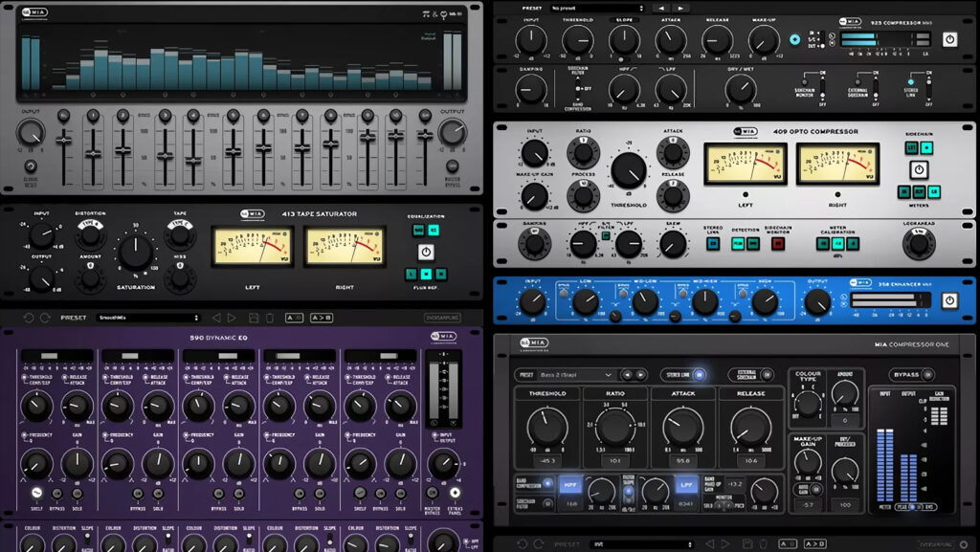Click the Threshold value field in MIA Compressor One
This screenshot has height=552, width=980.
click(x=547, y=461)
